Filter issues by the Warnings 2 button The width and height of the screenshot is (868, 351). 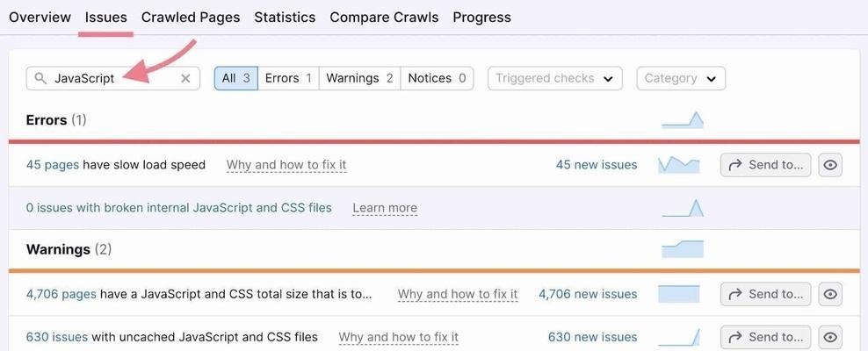[x=359, y=78]
